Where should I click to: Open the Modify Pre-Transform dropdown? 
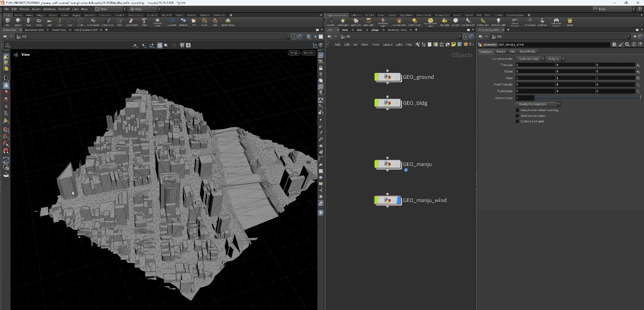tap(538, 104)
